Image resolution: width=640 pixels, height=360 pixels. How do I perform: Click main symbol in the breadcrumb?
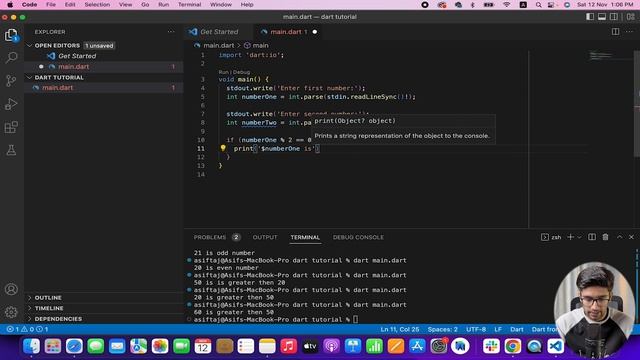pos(260,45)
